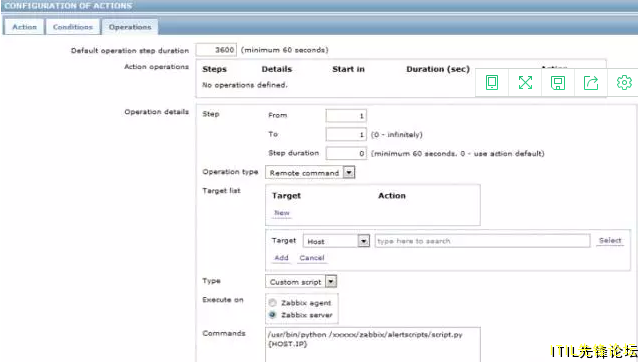Viewport: 638px width, 362px height.
Task: Click the Step To input field
Action: [346, 134]
